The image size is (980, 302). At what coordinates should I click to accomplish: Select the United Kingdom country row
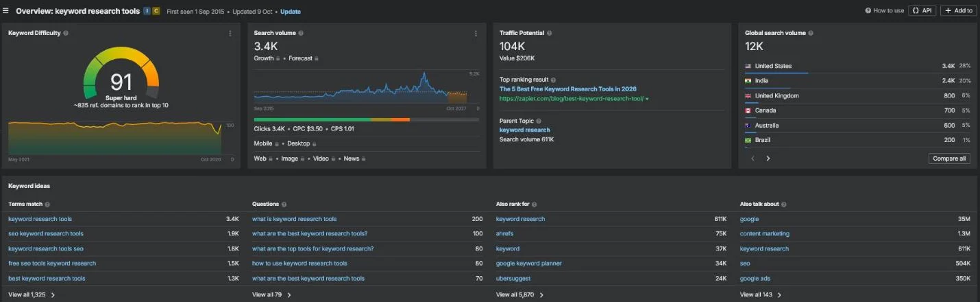pos(857,96)
